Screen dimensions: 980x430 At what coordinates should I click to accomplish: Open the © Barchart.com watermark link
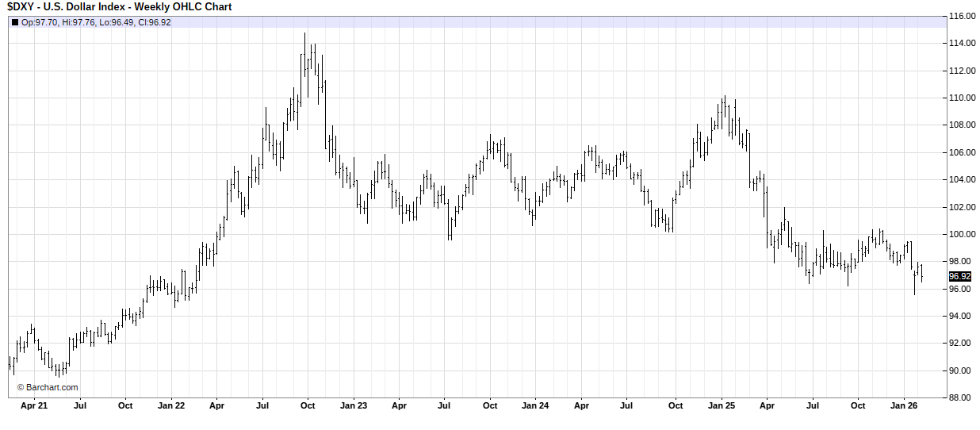(48, 387)
